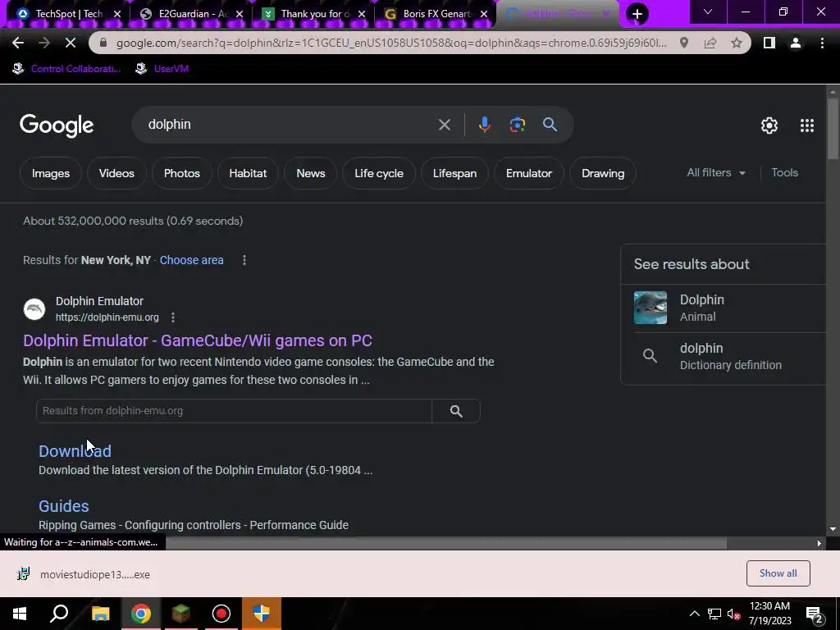The height and width of the screenshot is (630, 840).
Task: Select the Habitat filter chip
Action: click(248, 174)
